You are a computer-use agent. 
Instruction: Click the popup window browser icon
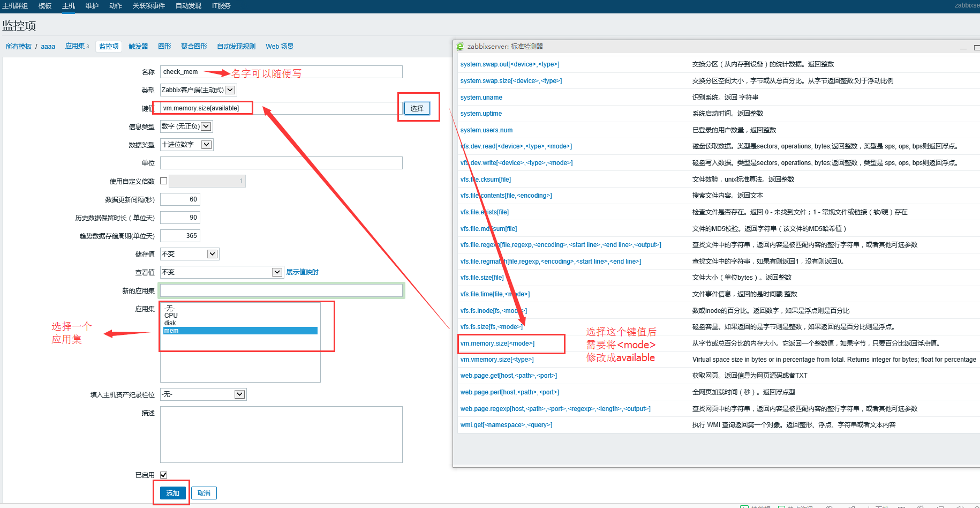(460, 47)
